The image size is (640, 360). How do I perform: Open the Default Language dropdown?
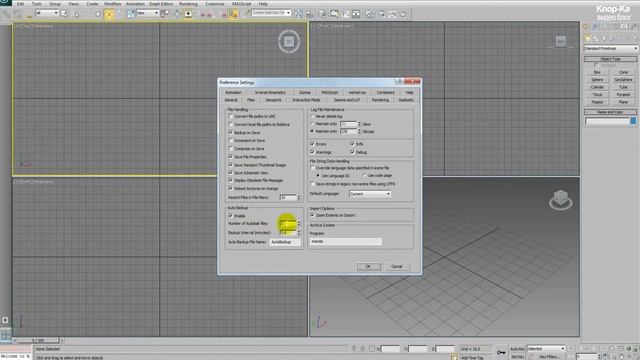coord(370,194)
